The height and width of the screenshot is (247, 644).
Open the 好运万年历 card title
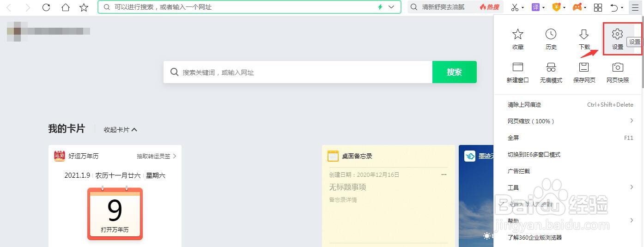[84, 156]
